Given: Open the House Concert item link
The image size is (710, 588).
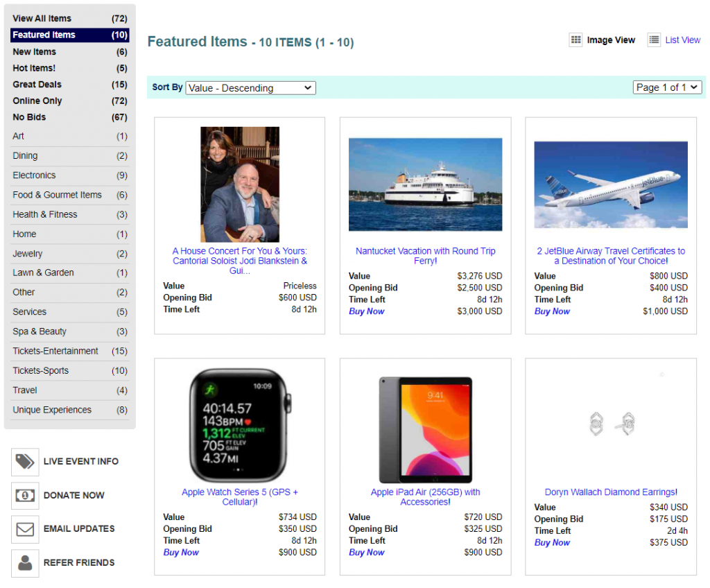Looking at the screenshot, I should pyautogui.click(x=239, y=261).
